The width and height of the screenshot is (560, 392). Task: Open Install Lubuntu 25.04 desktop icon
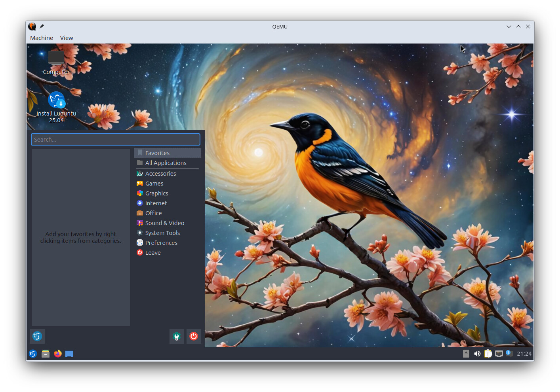click(x=56, y=100)
